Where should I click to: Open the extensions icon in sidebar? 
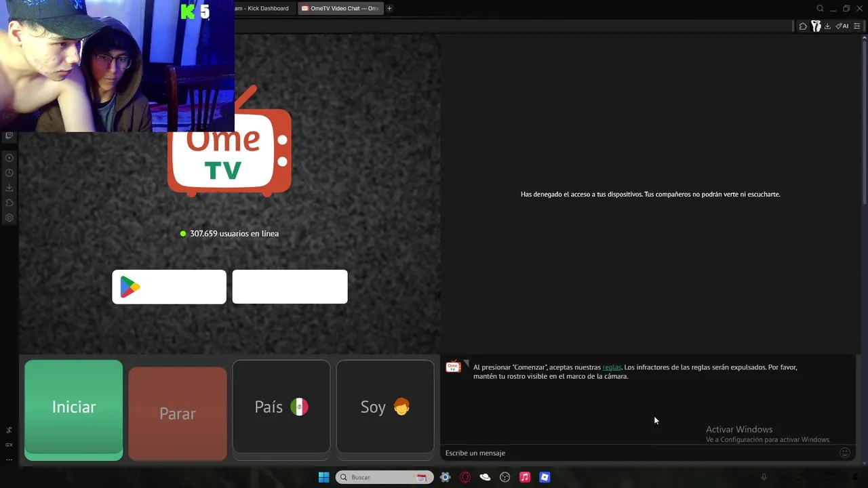coord(9,203)
